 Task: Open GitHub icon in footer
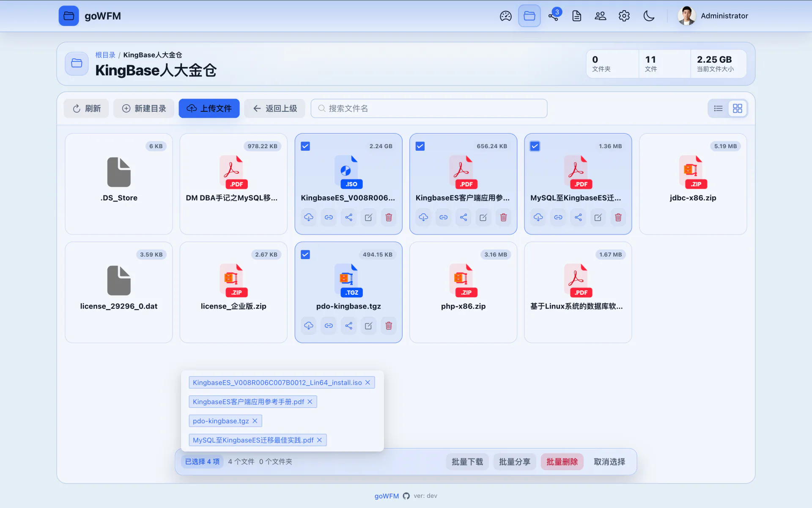coord(406,496)
